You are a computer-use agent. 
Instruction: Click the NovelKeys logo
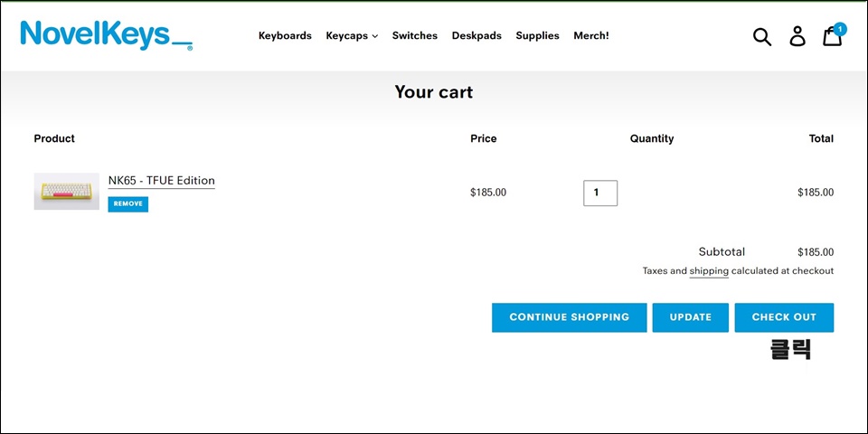[107, 35]
